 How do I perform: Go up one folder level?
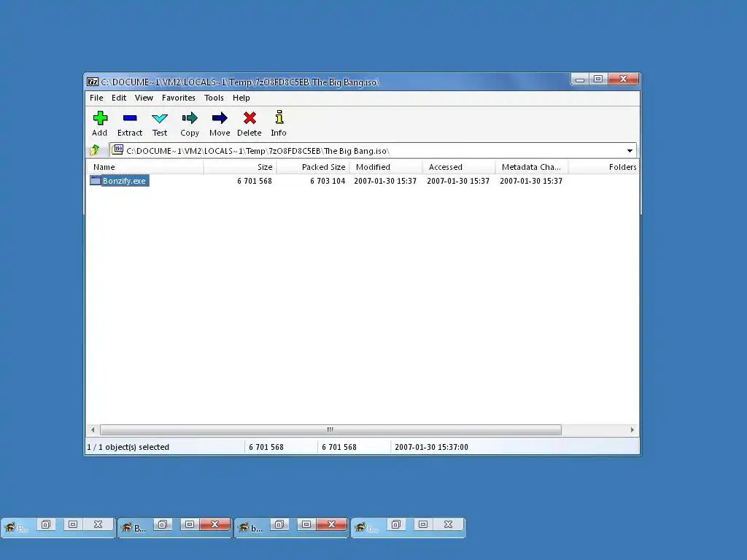[x=94, y=150]
